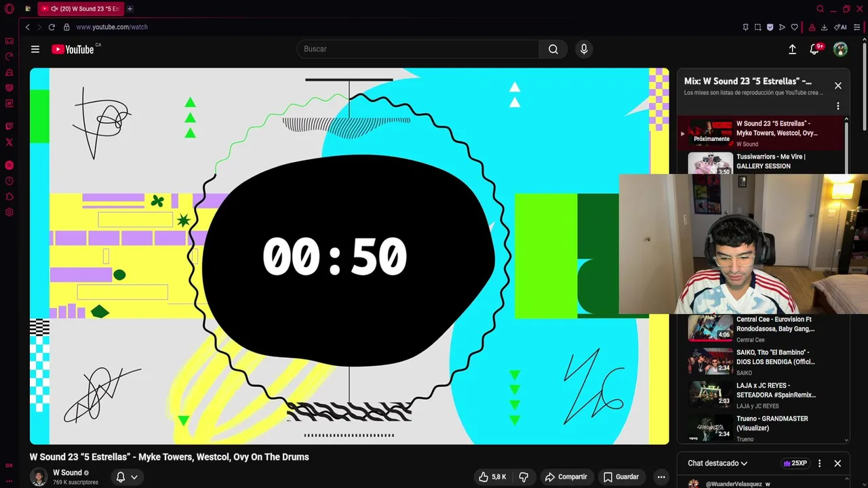Image resolution: width=868 pixels, height=488 pixels.
Task: Open the Opera GX main menu logo
Action: click(x=9, y=9)
